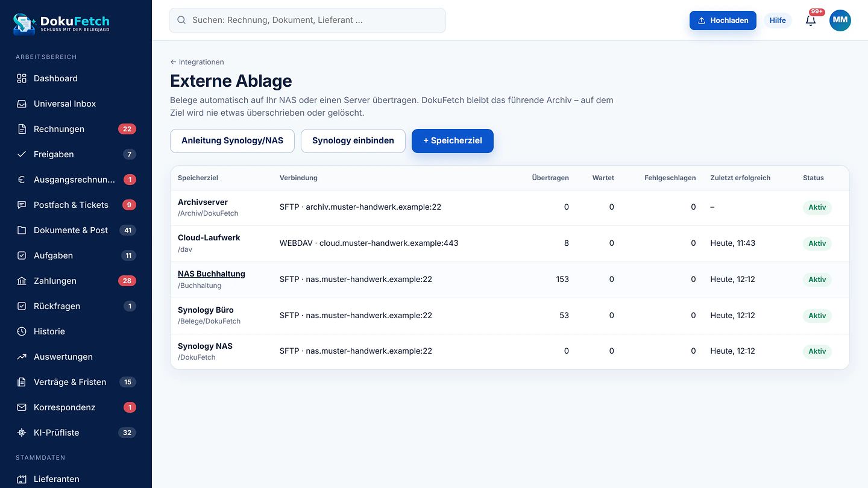Click the Postfach & Tickets chat icon
Image resolution: width=868 pixels, height=488 pixels.
pyautogui.click(x=22, y=205)
